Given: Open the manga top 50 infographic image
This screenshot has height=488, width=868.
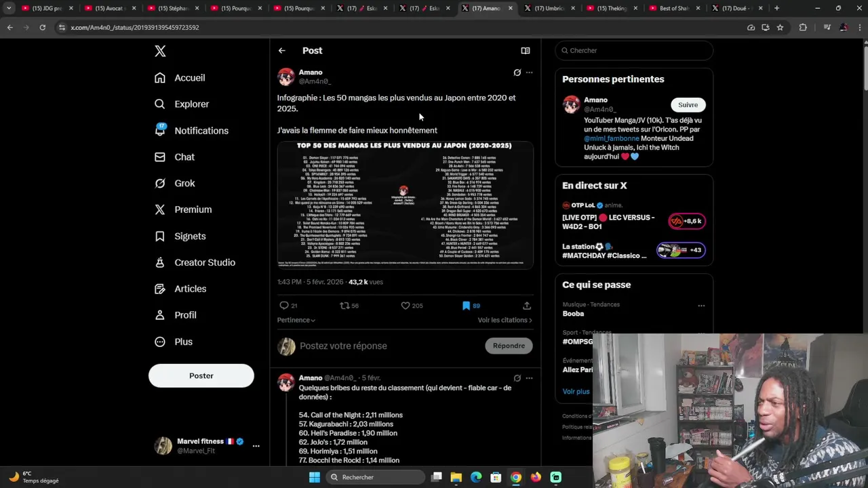Looking at the screenshot, I should [405, 205].
